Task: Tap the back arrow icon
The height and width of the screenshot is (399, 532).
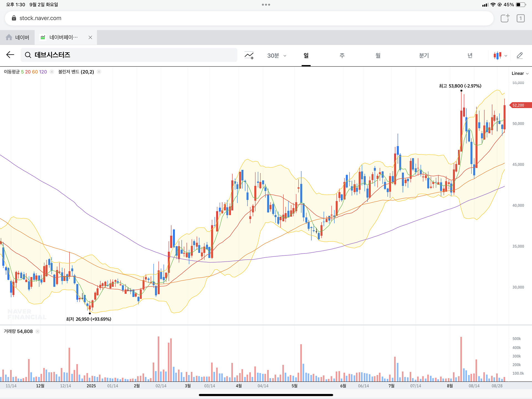Action: (10, 55)
